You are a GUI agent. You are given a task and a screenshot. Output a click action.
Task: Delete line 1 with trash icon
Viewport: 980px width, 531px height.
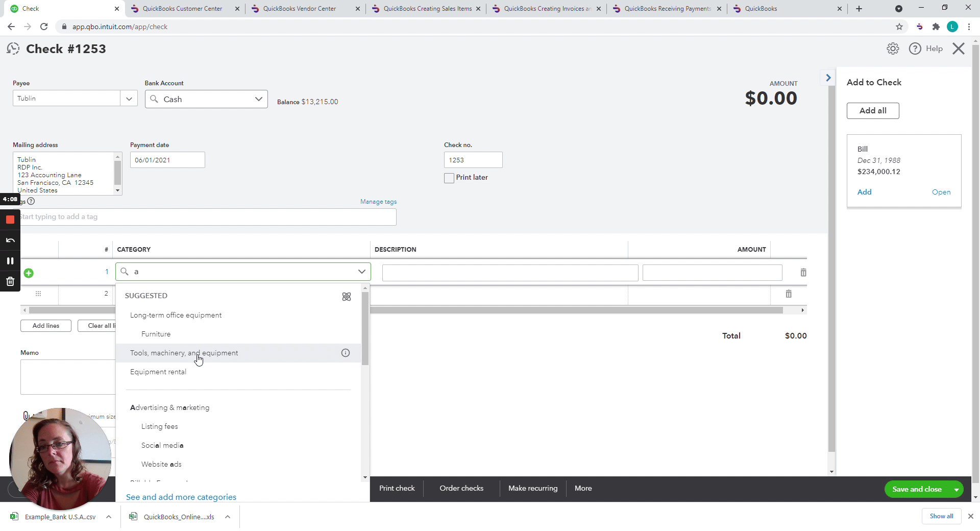(x=803, y=273)
